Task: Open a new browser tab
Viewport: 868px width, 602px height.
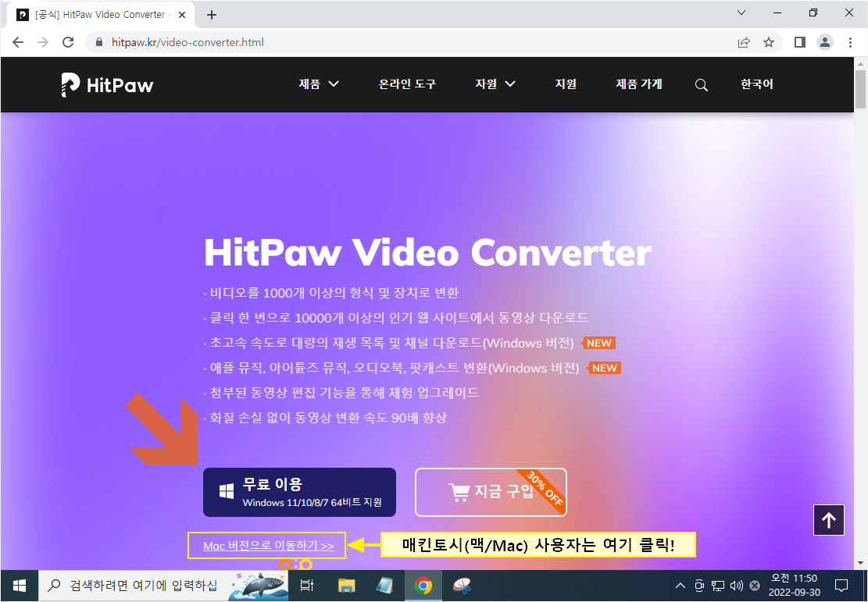Action: click(212, 15)
